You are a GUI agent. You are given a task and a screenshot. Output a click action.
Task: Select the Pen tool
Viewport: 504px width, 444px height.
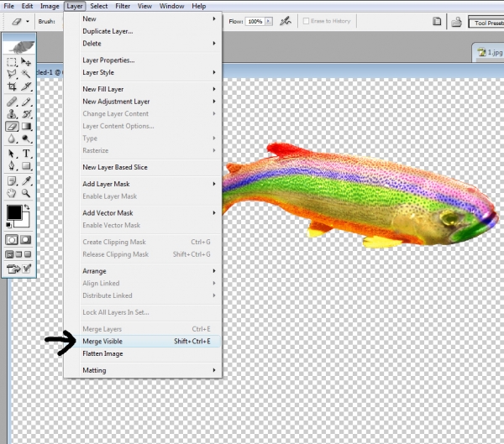click(x=12, y=166)
